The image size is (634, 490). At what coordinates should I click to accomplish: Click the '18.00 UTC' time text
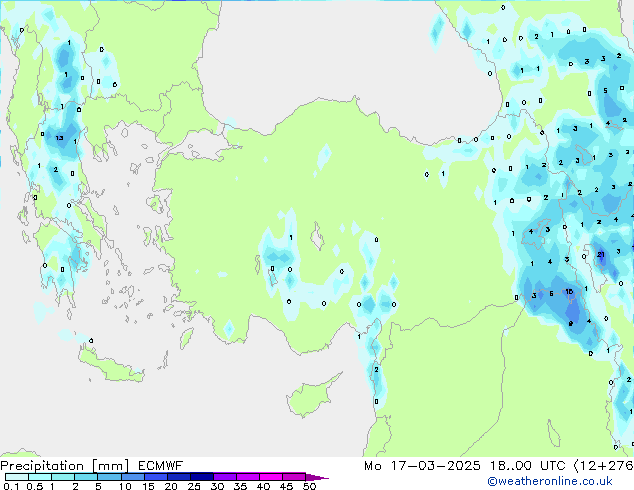point(527,466)
